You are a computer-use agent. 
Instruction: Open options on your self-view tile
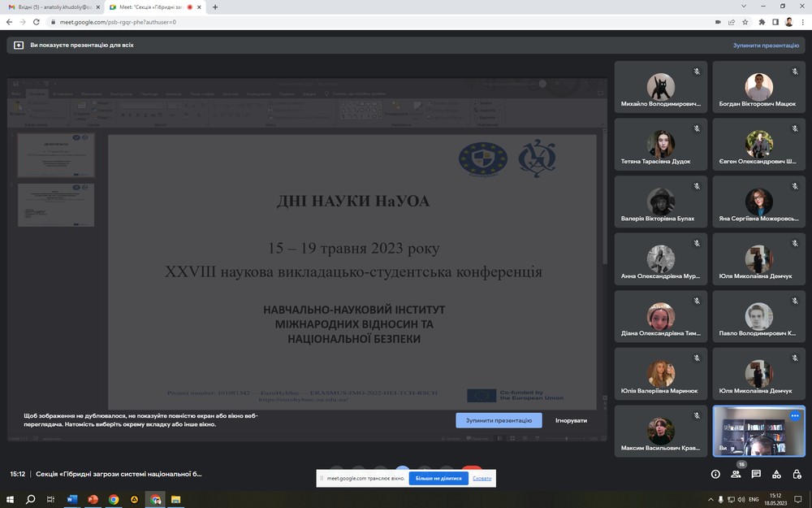click(795, 415)
